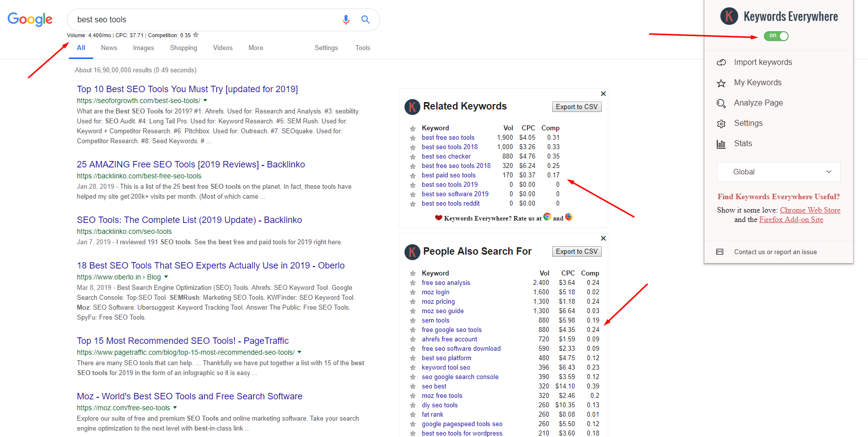The width and height of the screenshot is (868, 437).
Task: Open the Analyze Page menu item
Action: tap(758, 103)
